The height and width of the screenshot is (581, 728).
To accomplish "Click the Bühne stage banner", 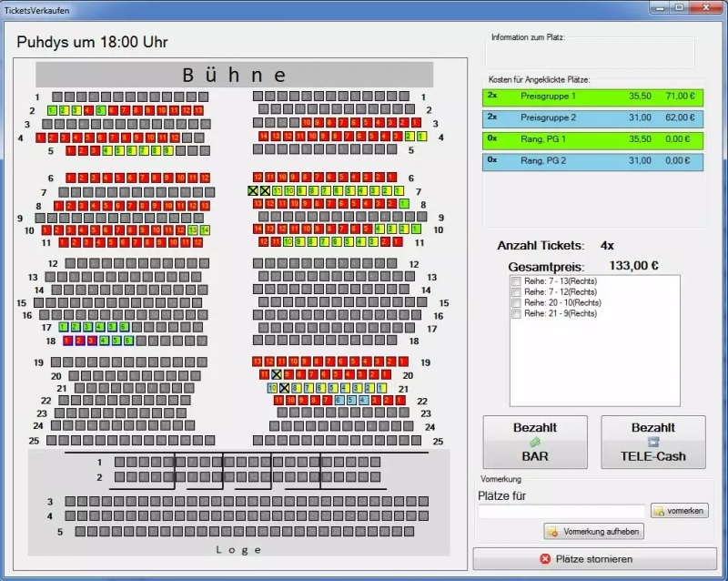I will coord(235,75).
